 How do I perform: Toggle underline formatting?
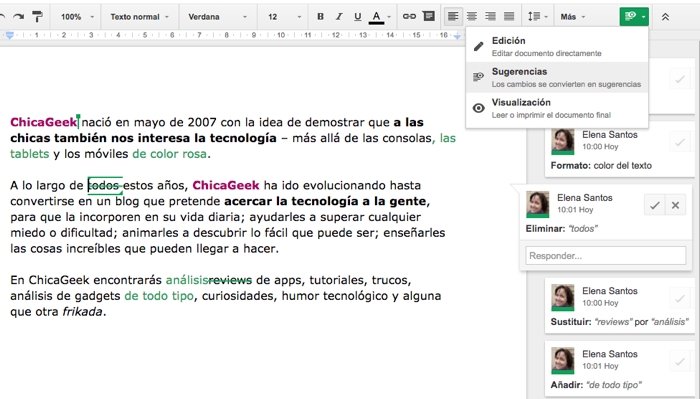click(x=358, y=17)
